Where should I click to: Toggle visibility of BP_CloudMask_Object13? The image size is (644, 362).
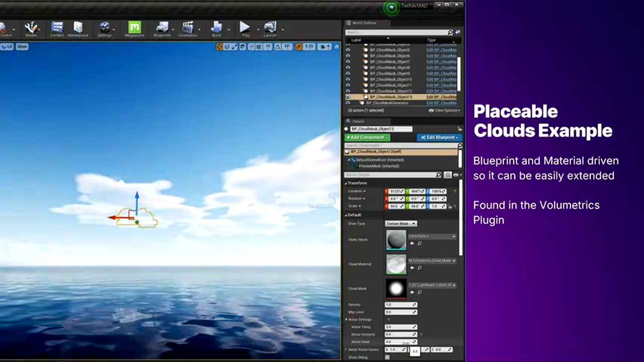[x=348, y=97]
